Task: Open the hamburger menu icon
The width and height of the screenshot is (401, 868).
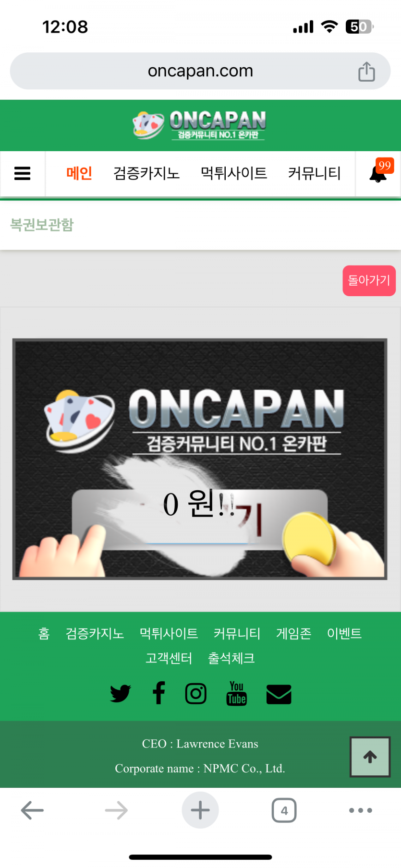Action: coord(23,173)
